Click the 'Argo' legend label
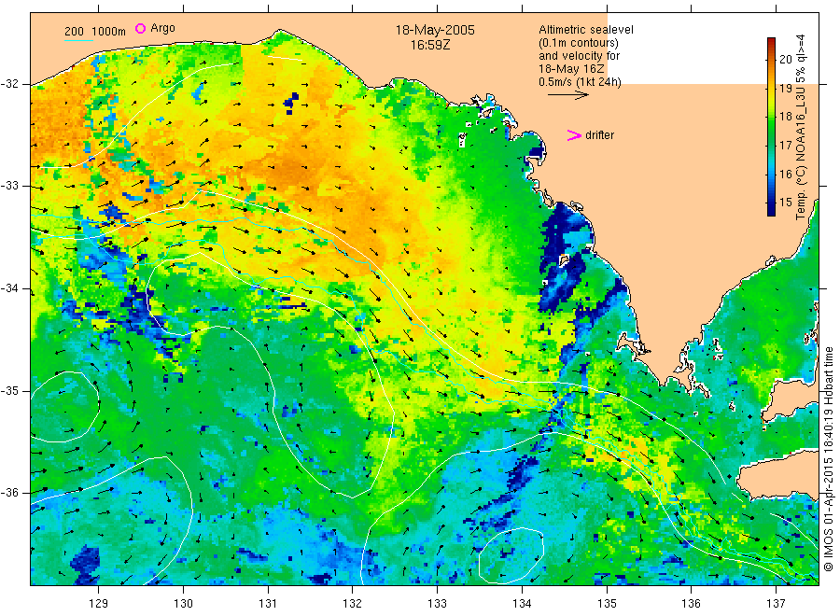 (x=162, y=28)
